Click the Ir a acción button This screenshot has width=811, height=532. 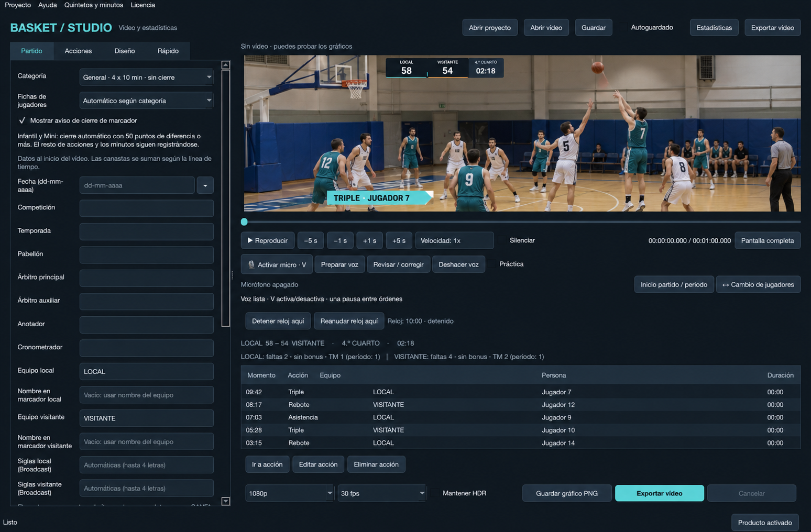[267, 464]
